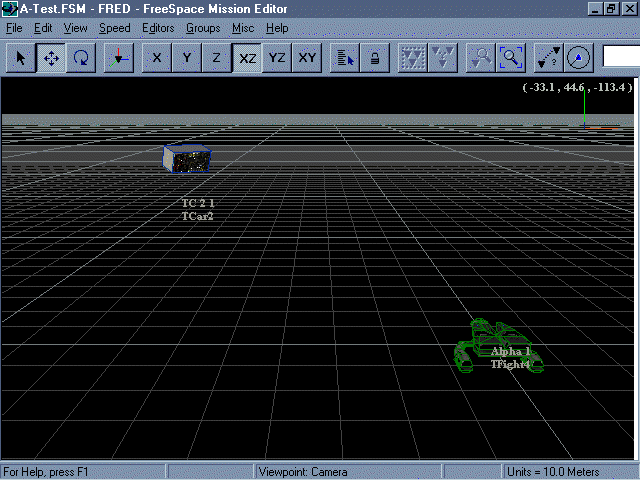640x480 pixels.
Task: Select the TC 2 1 cargo container
Action: [x=186, y=158]
